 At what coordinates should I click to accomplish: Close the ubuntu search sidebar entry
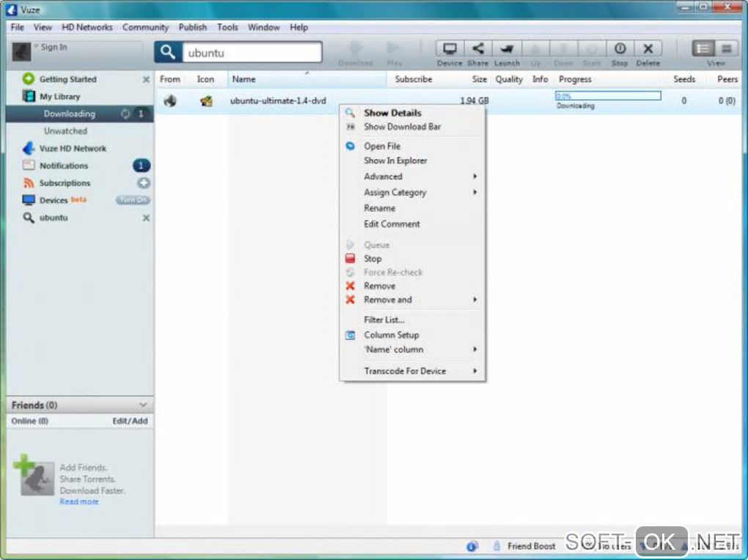[x=146, y=218]
